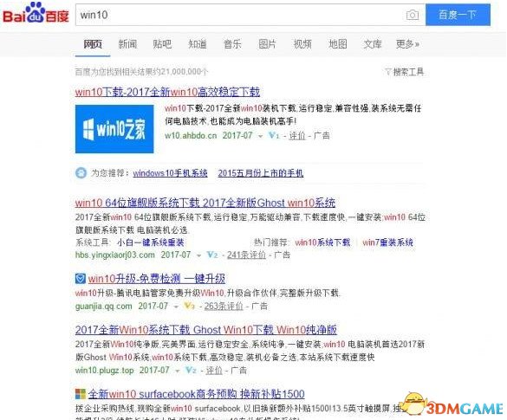507x420 pixels.
Task: Open recommended windows10手机系统 link
Action: [170, 173]
